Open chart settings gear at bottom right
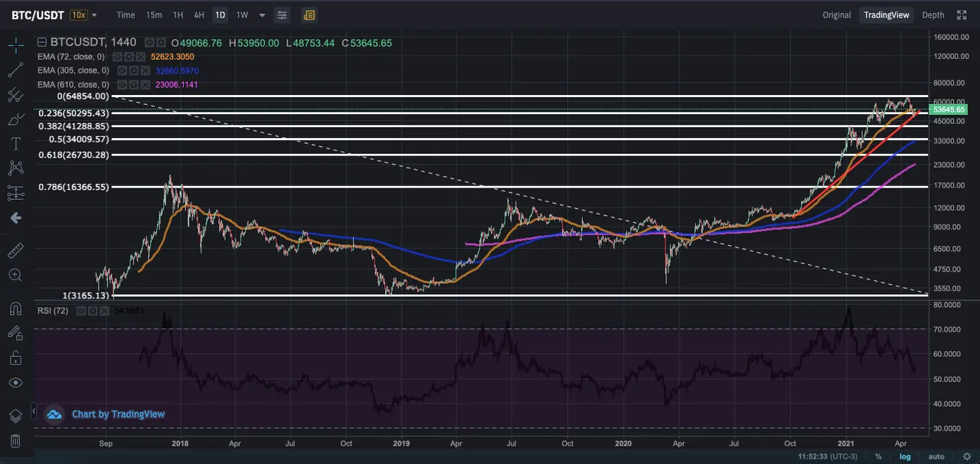Screen dimensions: 980x464 click(966, 456)
